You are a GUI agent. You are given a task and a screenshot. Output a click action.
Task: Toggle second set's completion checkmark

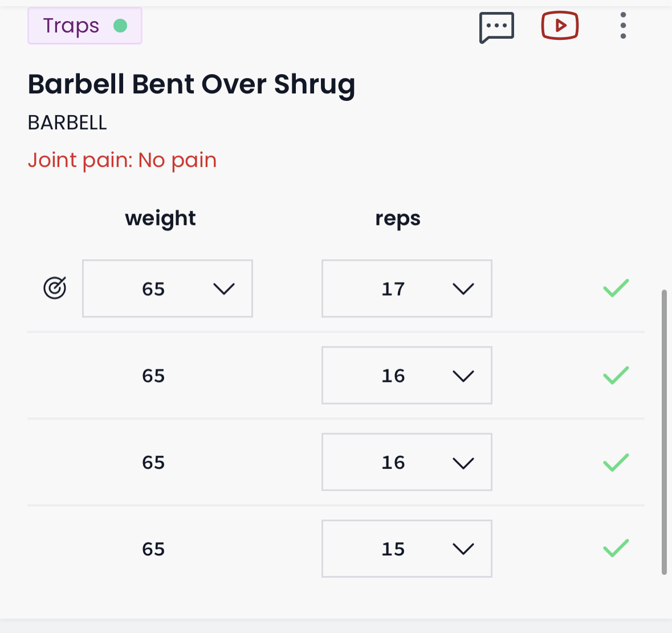point(616,375)
